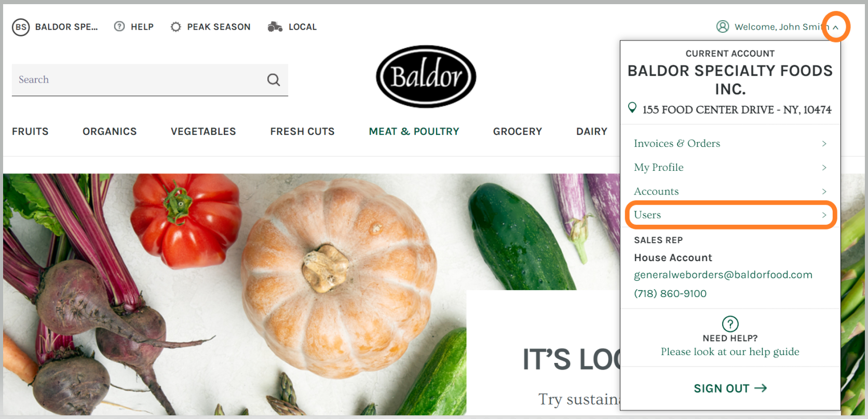Select Users in account menu
Image resolution: width=868 pixels, height=419 pixels.
click(730, 215)
